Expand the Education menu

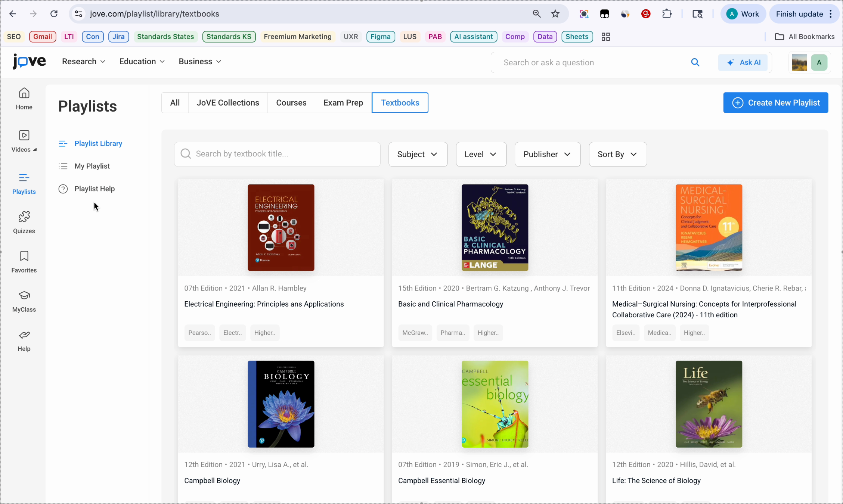click(142, 61)
